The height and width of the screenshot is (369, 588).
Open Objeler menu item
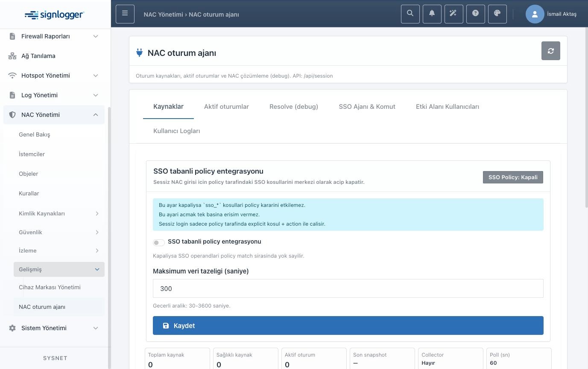tap(29, 174)
